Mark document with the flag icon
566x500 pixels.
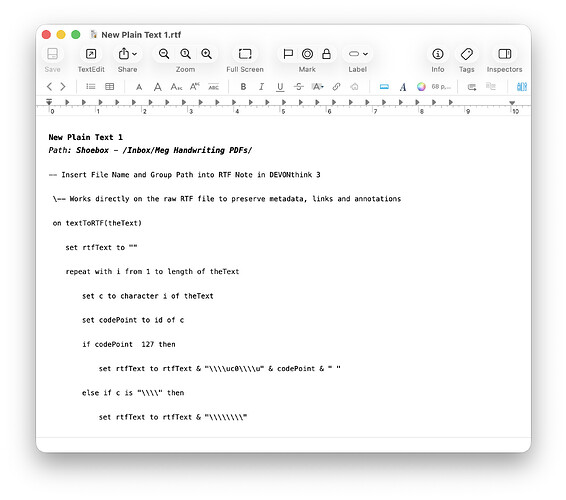(288, 54)
